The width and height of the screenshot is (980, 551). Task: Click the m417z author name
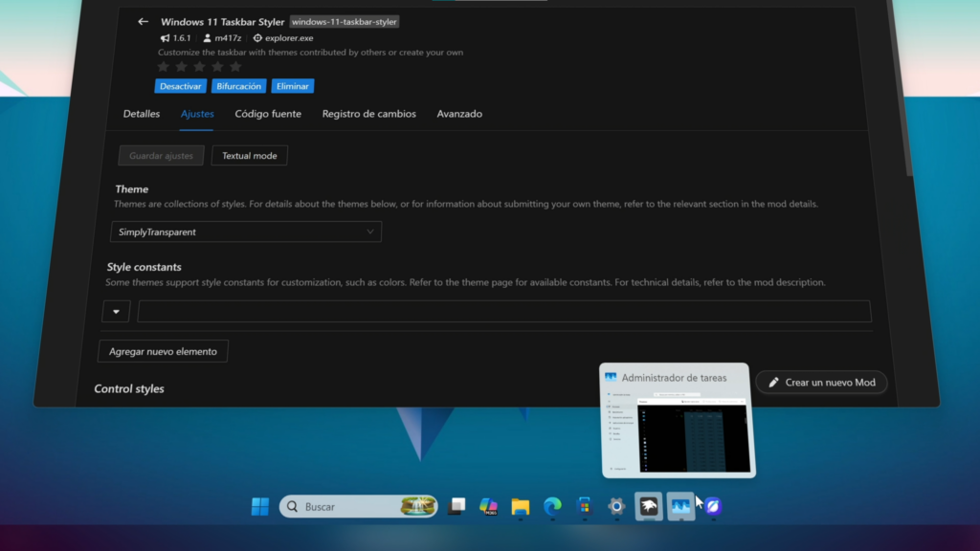coord(228,38)
